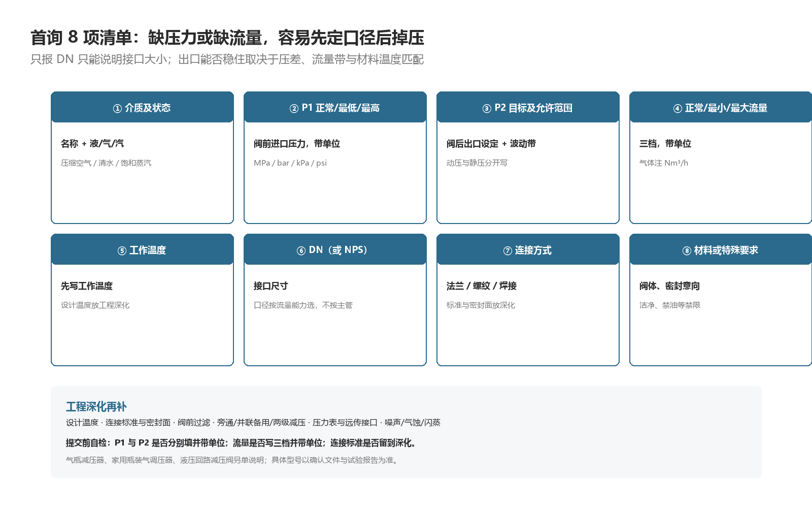Select the "⑧ 材料或特殊要求" card header
The height and width of the screenshot is (508, 812).
(721, 249)
